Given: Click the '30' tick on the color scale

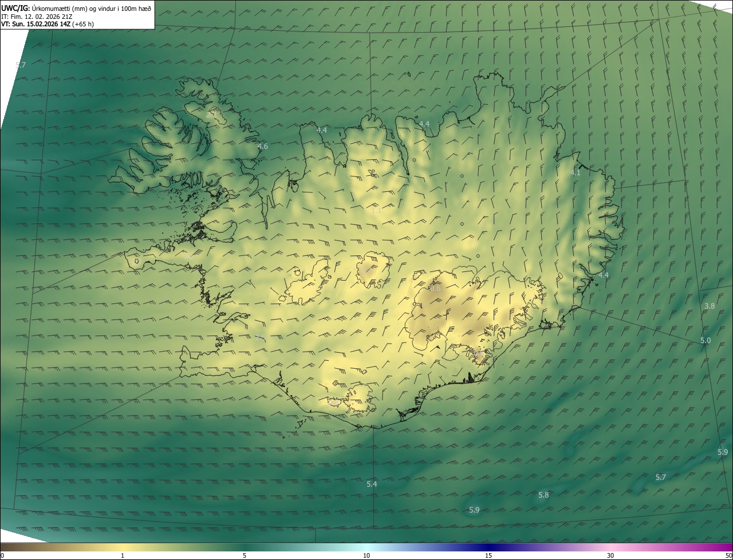Looking at the screenshot, I should pos(610,555).
